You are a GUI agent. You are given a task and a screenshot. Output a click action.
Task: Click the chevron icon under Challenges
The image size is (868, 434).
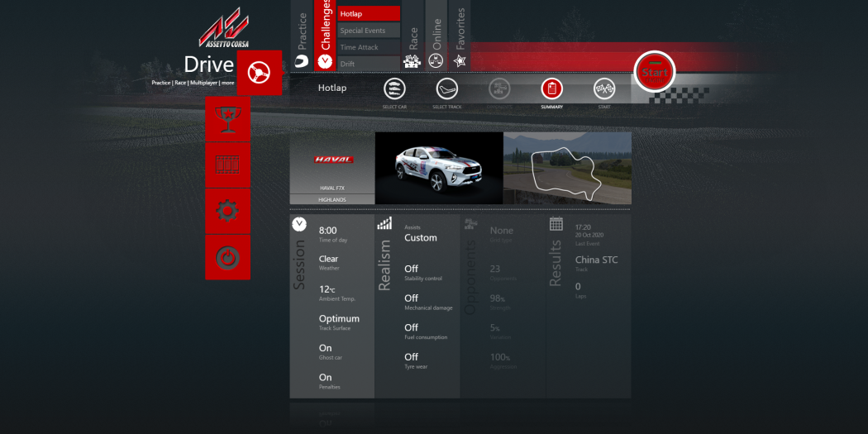click(325, 61)
